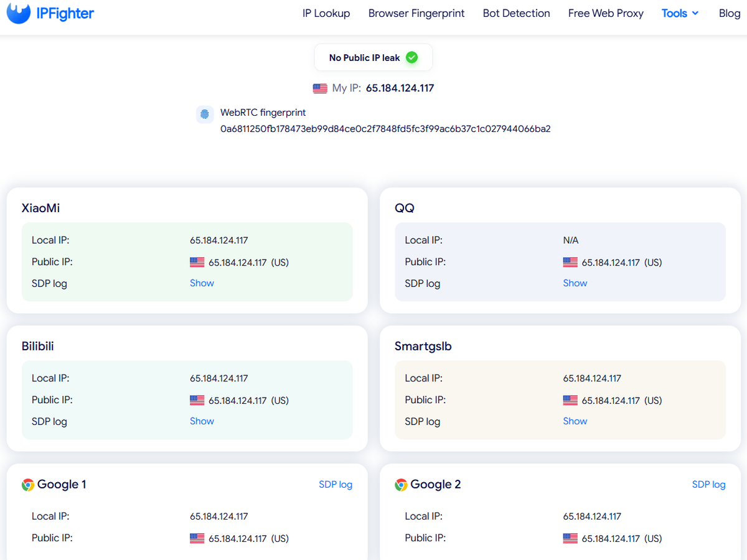Click the IPFighter logo
The image size is (747, 560).
point(50,13)
